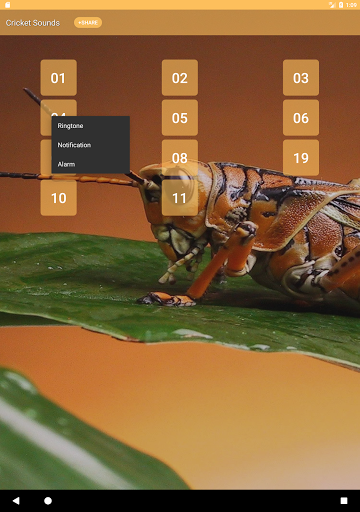Tap the Android home circle icon
This screenshot has height=512, width=360.
tap(48, 501)
